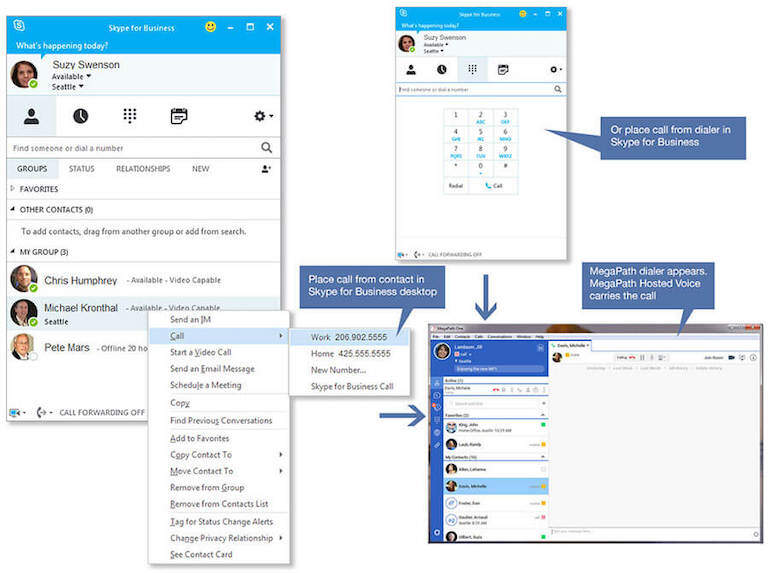
Task: Choose Find Previous Conversations
Action: [221, 420]
